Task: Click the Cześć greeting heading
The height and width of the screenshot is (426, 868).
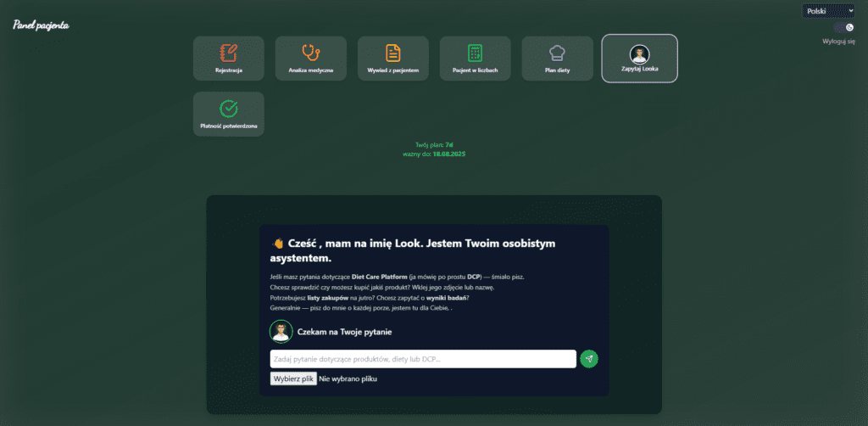Action: (x=413, y=250)
